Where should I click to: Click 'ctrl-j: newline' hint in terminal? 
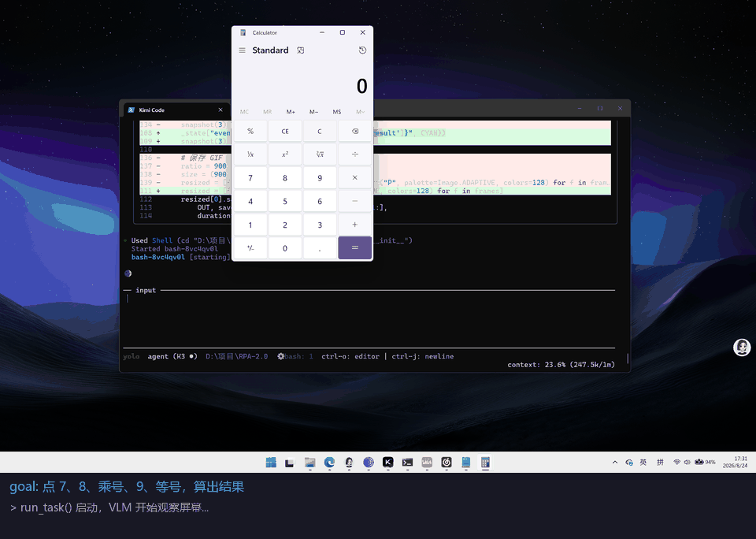pyautogui.click(x=422, y=357)
